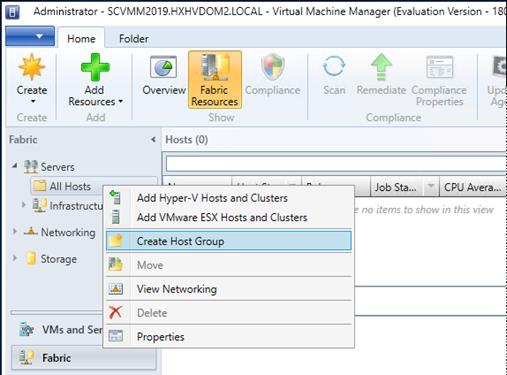This screenshot has height=375, width=507.
Task: Open the Overview pie chart view
Action: click(x=163, y=67)
